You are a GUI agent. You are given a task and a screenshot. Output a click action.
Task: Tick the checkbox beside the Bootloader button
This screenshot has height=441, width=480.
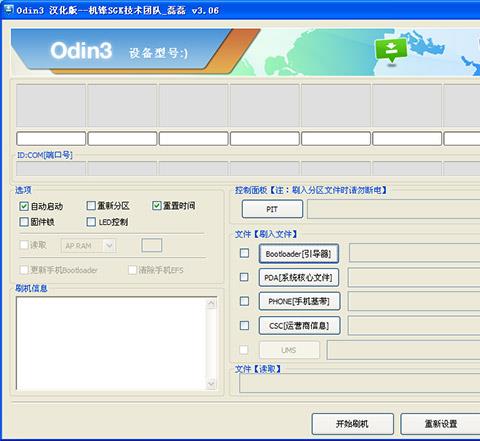pos(244,253)
